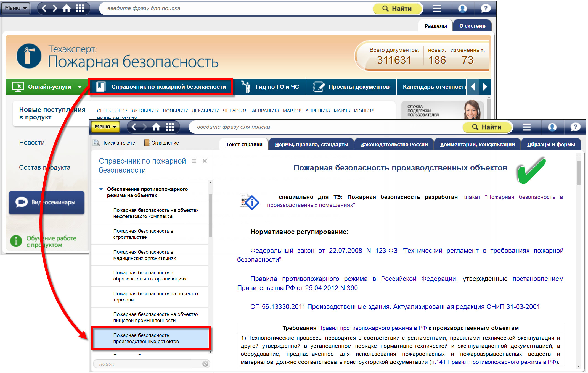Close the Справочник side panel
The image size is (588, 373).
(205, 161)
